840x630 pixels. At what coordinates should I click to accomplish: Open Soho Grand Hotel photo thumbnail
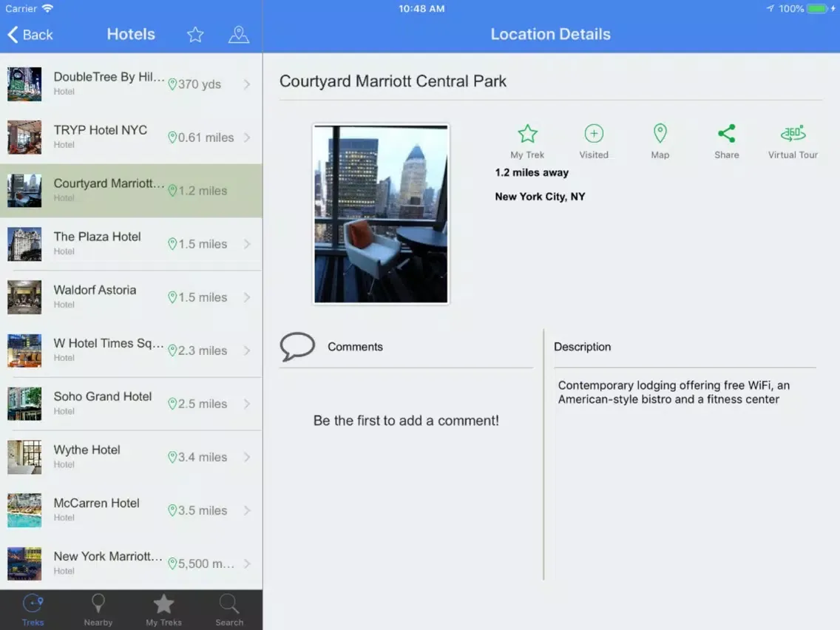[x=24, y=404]
